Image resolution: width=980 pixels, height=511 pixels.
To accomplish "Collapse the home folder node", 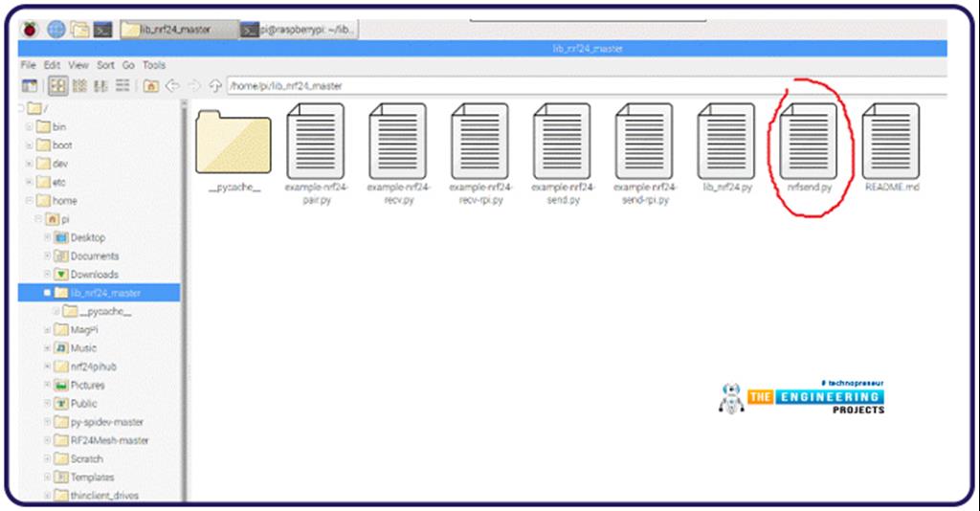I will (x=29, y=201).
